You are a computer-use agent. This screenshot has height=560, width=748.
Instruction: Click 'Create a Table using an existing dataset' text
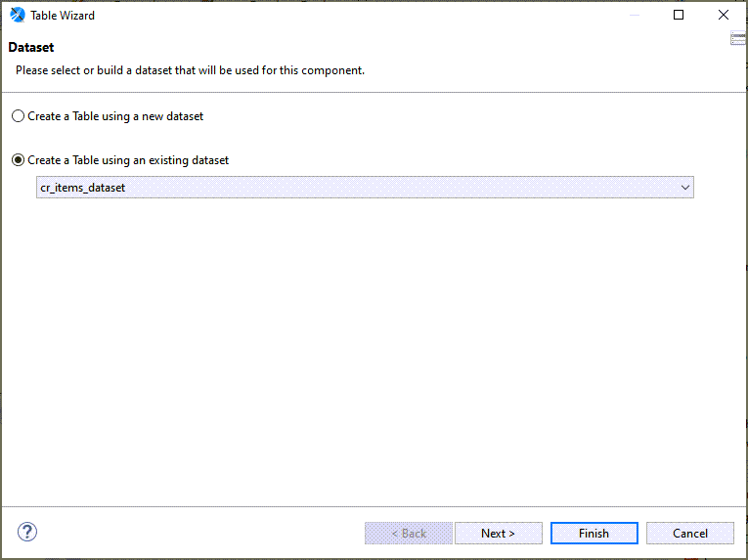coord(128,160)
